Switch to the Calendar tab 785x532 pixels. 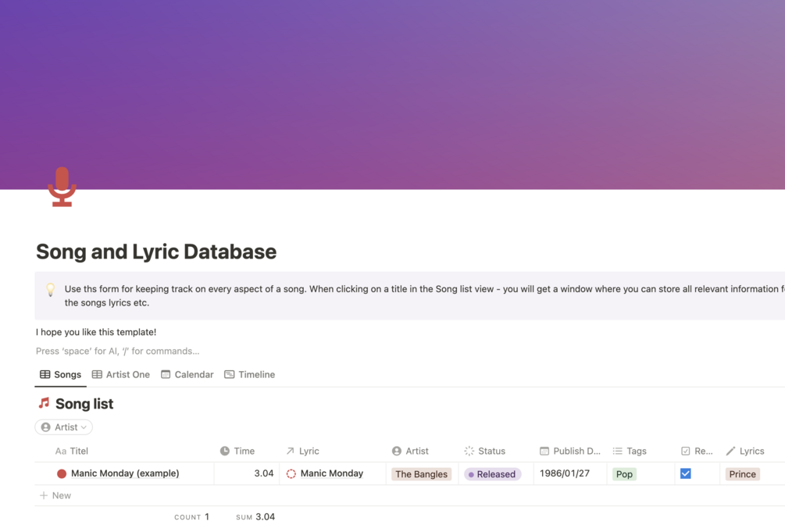pyautogui.click(x=187, y=374)
